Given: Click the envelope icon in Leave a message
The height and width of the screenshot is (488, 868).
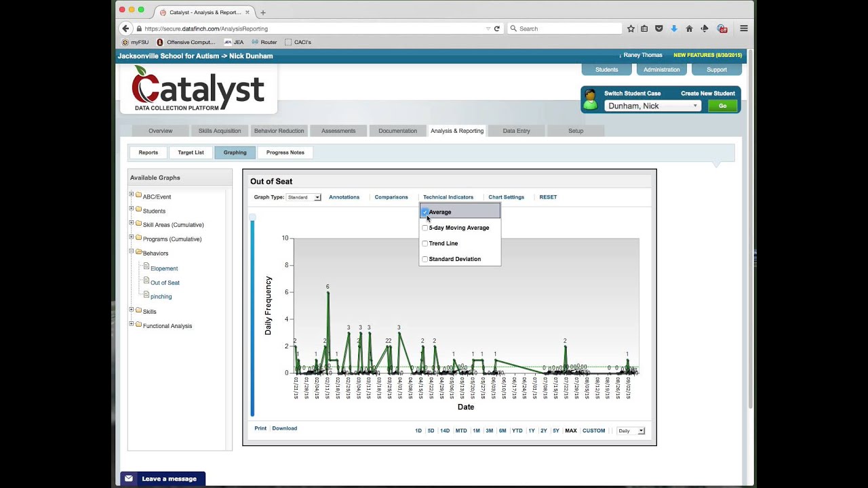Looking at the screenshot, I should pos(129,479).
